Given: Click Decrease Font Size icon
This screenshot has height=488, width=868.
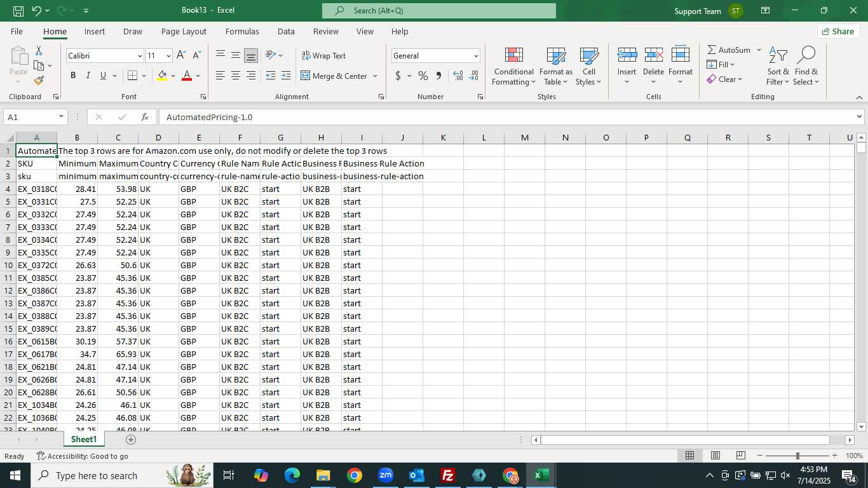Looking at the screenshot, I should (196, 56).
